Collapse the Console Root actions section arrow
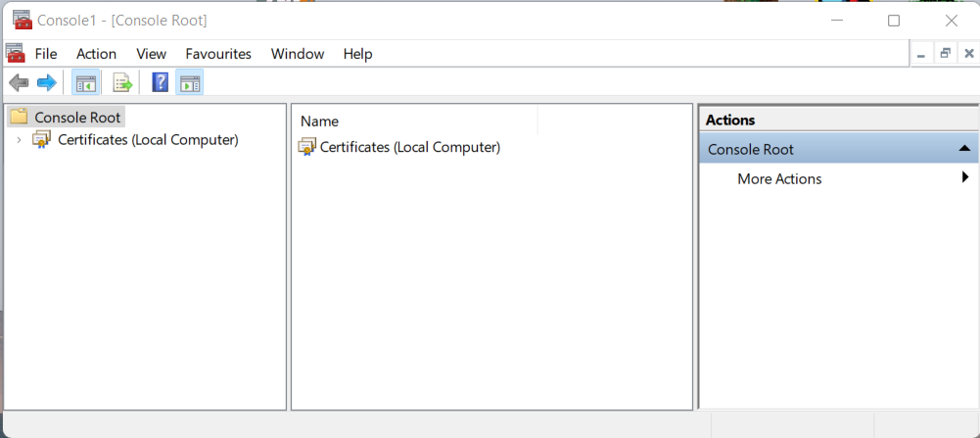This screenshot has width=980, height=438. pyautogui.click(x=963, y=149)
